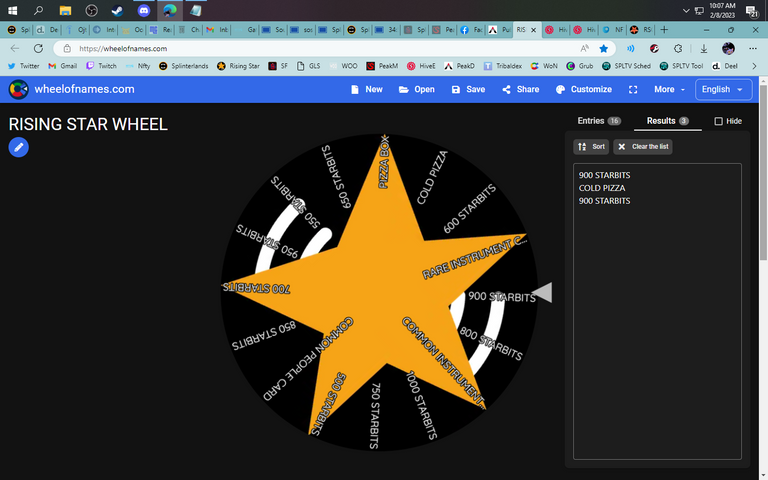
Task: Share the wheel via Share button
Action: pyautogui.click(x=521, y=90)
